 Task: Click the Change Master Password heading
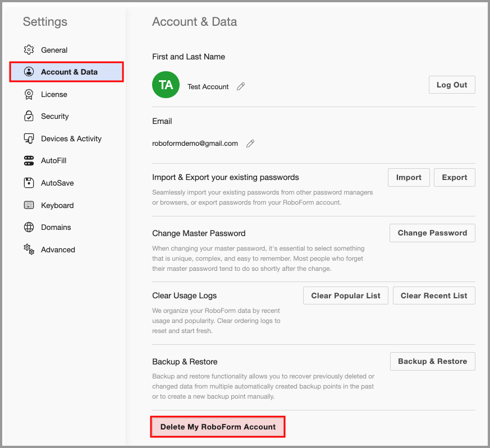tap(199, 233)
